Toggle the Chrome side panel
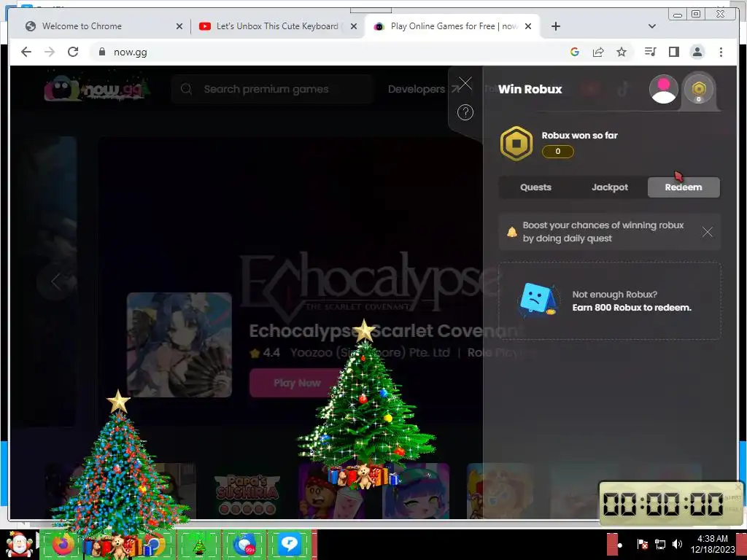Viewport: 747px width, 560px height. pyautogui.click(x=673, y=52)
